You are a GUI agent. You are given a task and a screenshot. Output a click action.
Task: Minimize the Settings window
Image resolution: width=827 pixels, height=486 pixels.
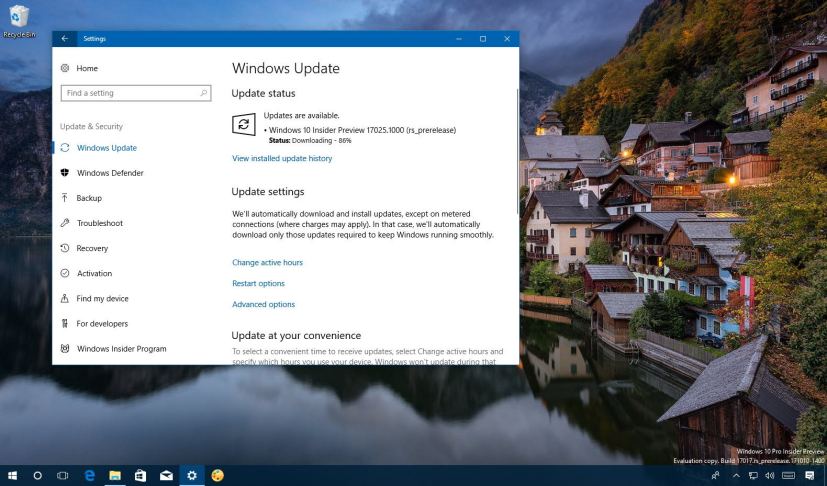pos(459,39)
